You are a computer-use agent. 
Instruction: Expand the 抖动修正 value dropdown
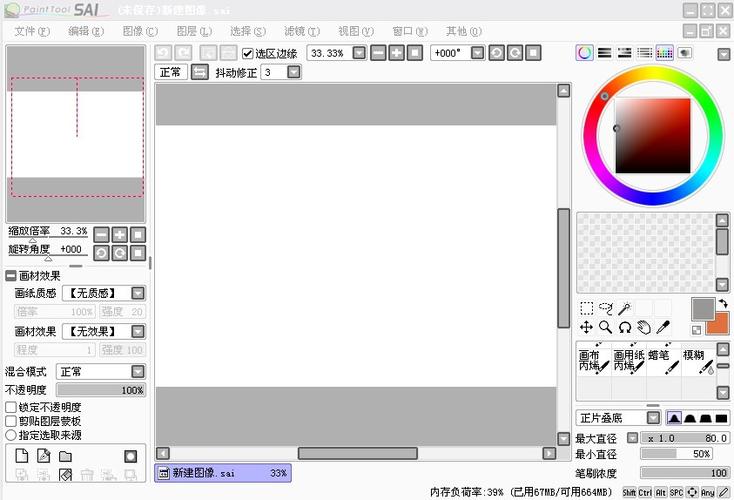294,72
